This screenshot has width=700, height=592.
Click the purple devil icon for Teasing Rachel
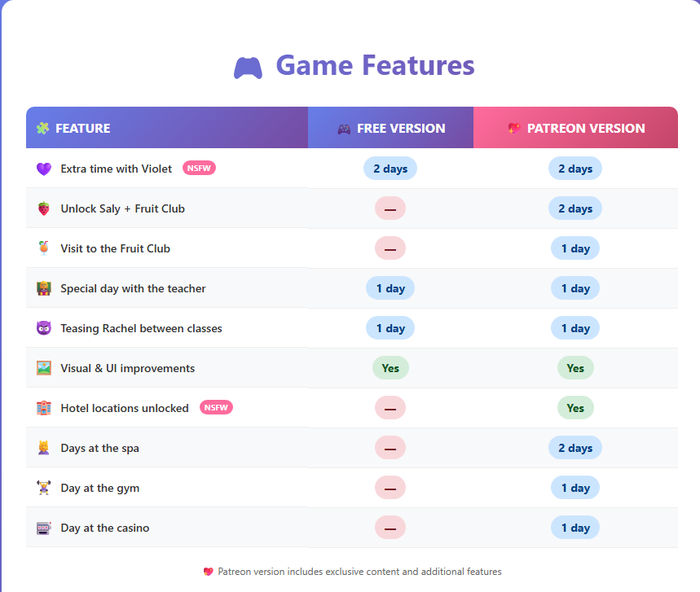[44, 328]
